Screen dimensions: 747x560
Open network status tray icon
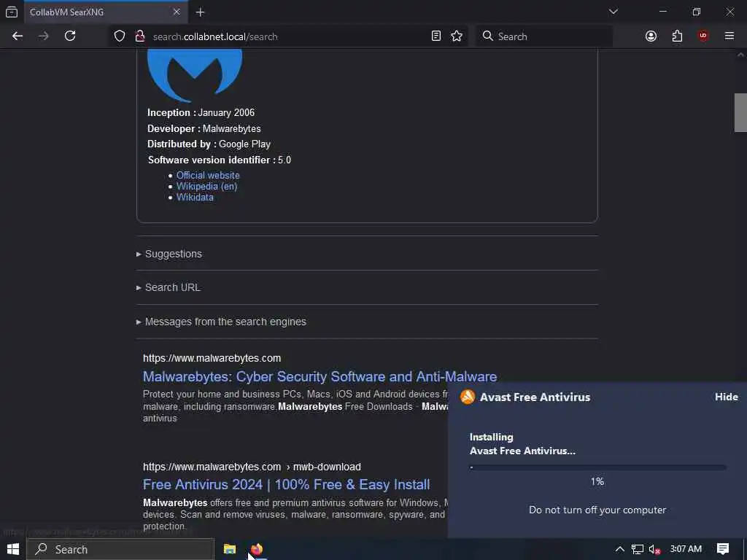pos(638,549)
